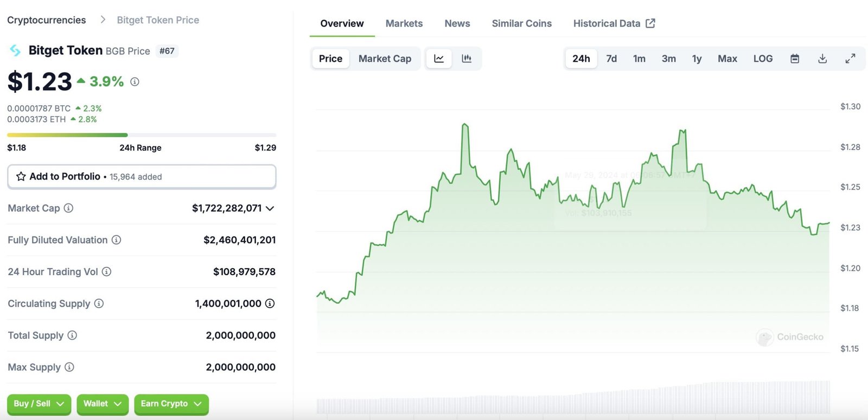Select the 1m time range
The width and height of the screenshot is (868, 420).
[x=639, y=59]
